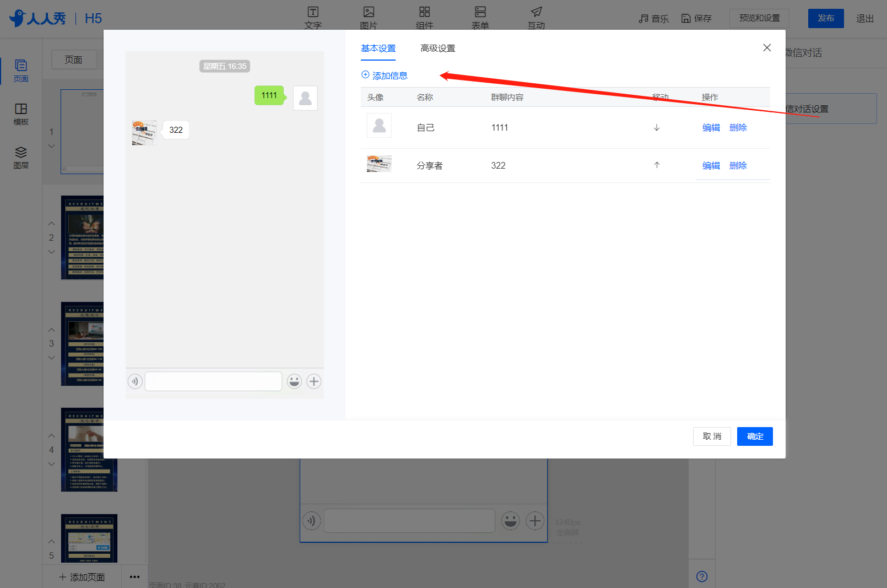This screenshot has height=588, width=887.
Task: Click the plus circle in dialog preview
Action: click(x=314, y=381)
